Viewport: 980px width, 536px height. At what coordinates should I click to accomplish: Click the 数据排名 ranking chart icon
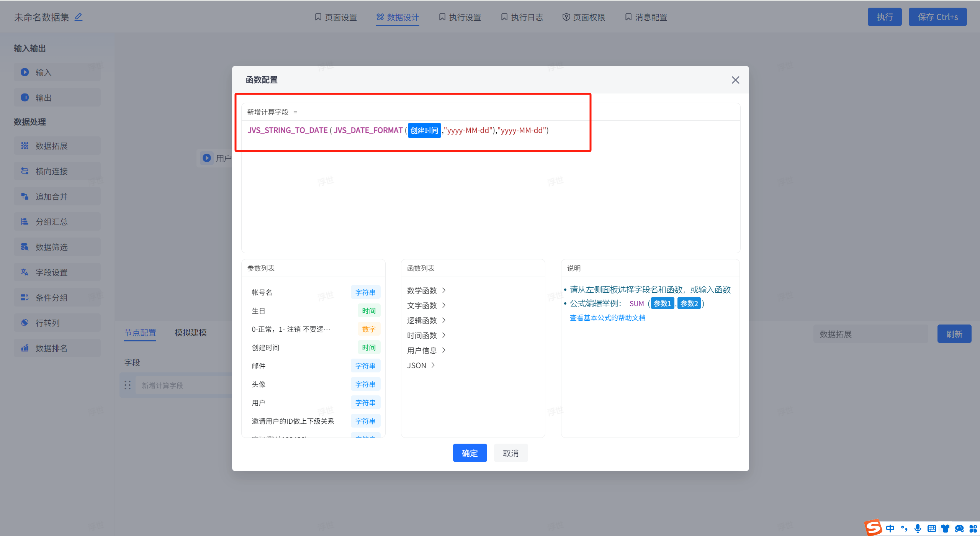[25, 348]
